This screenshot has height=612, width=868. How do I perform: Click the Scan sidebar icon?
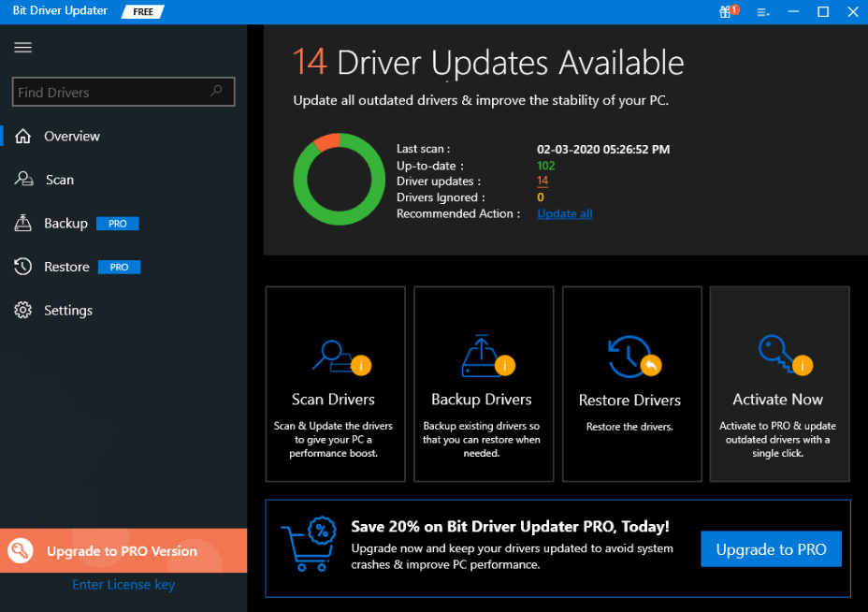click(22, 179)
